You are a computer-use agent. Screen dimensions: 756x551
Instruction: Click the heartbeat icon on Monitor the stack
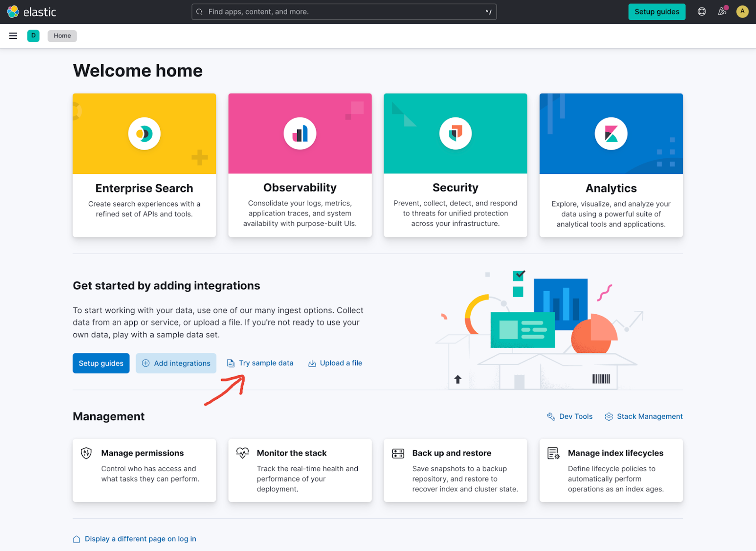(242, 453)
